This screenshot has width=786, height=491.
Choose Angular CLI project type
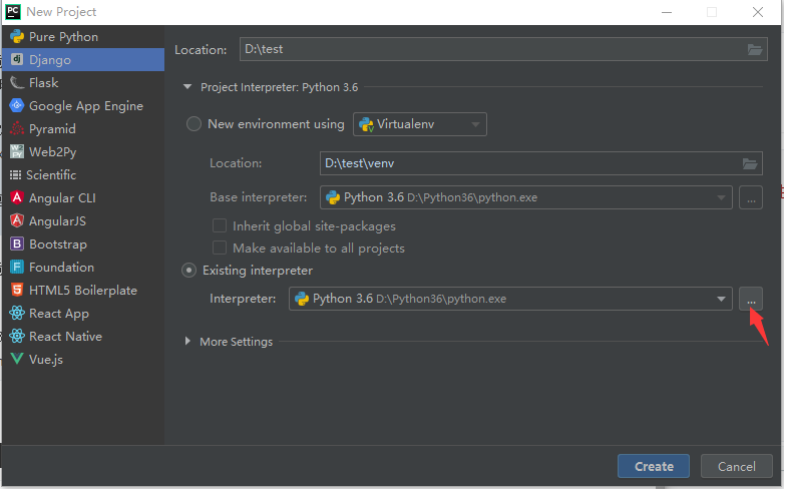[x=83, y=198]
